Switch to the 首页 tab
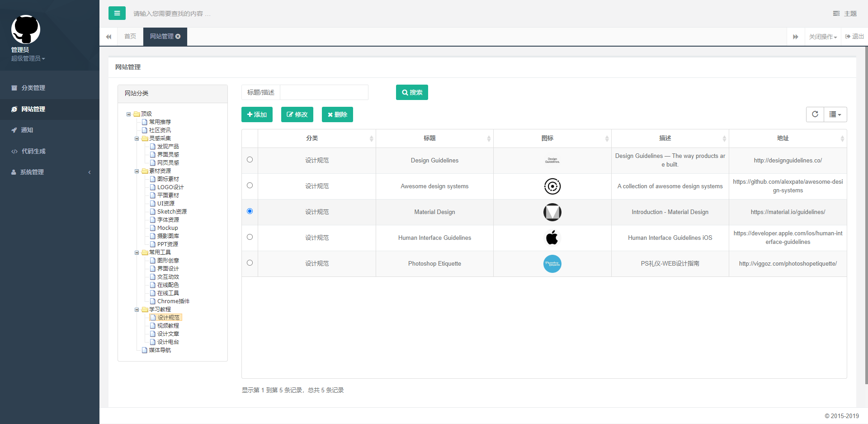 (x=130, y=37)
